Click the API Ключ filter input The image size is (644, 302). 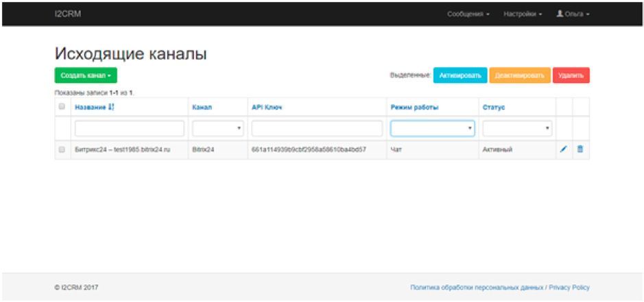317,128
